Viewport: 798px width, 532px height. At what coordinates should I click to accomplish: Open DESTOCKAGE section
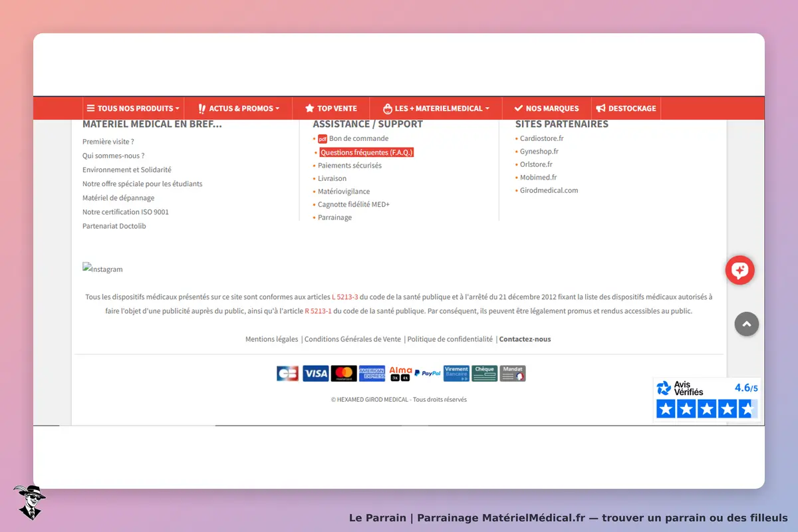coord(626,108)
